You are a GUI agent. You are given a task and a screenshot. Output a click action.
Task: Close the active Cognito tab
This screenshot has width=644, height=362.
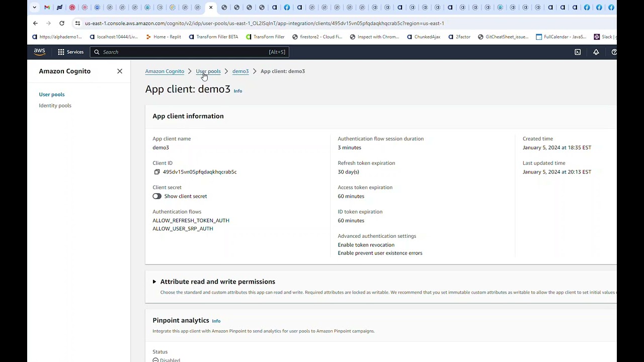[211, 8]
